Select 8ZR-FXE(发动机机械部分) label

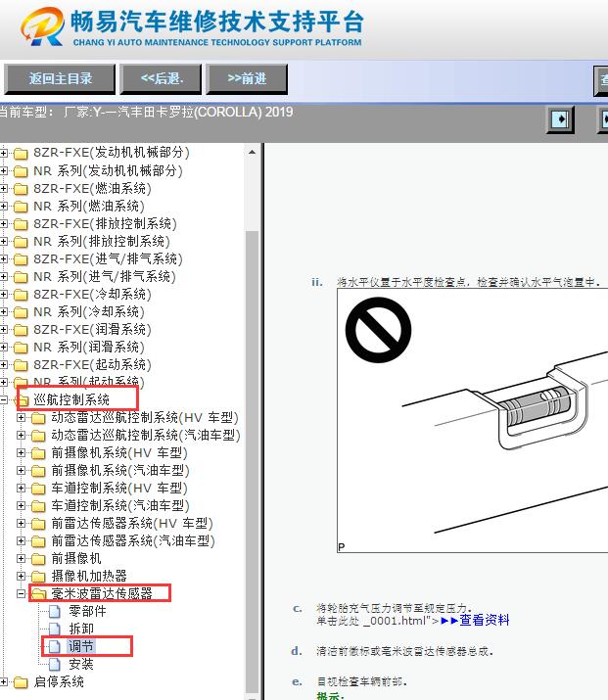112,153
